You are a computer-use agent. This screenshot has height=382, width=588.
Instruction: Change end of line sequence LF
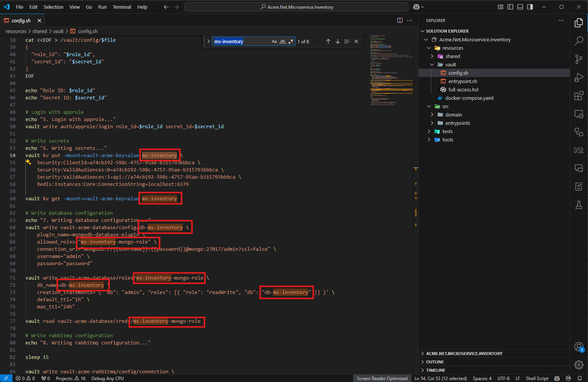click(x=518, y=378)
